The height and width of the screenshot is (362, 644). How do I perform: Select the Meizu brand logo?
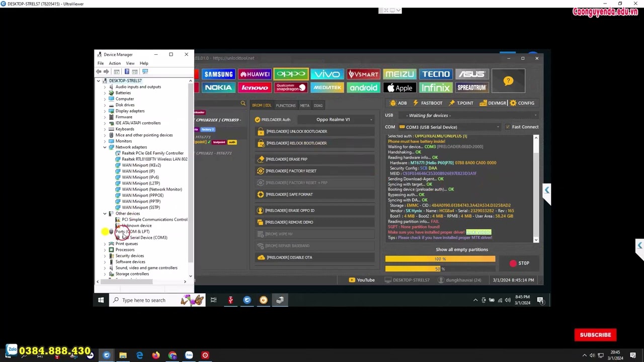click(x=399, y=74)
